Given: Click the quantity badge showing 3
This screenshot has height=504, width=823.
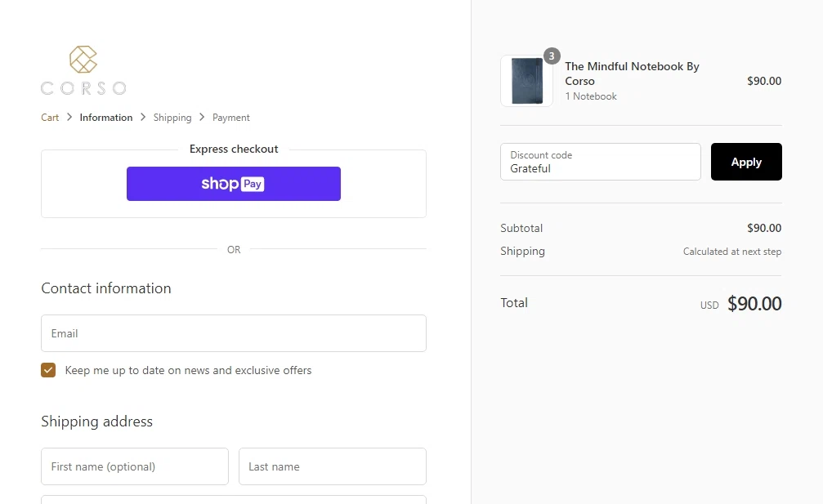Looking at the screenshot, I should click(x=552, y=56).
